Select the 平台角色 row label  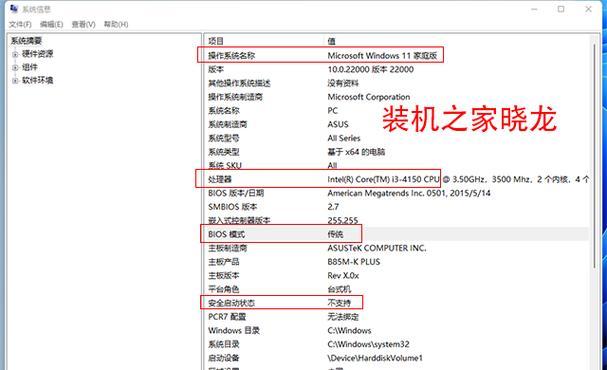pyautogui.click(x=224, y=289)
